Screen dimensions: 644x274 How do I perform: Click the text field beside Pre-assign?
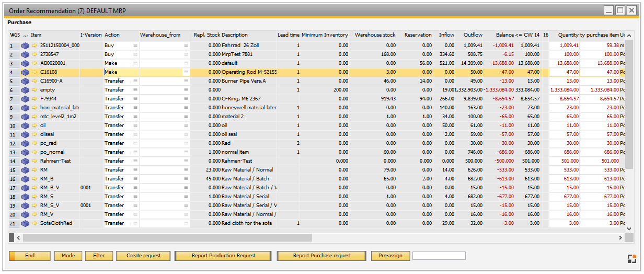[x=439, y=256]
